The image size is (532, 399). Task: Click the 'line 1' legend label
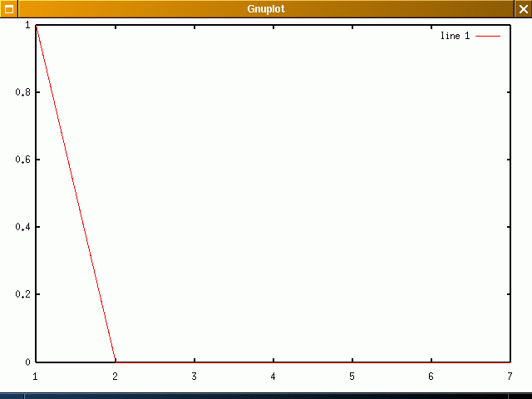[x=455, y=37]
